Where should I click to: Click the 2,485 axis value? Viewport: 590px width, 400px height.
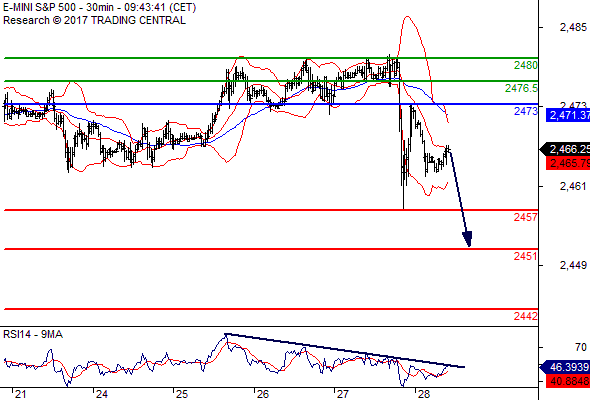click(x=573, y=27)
